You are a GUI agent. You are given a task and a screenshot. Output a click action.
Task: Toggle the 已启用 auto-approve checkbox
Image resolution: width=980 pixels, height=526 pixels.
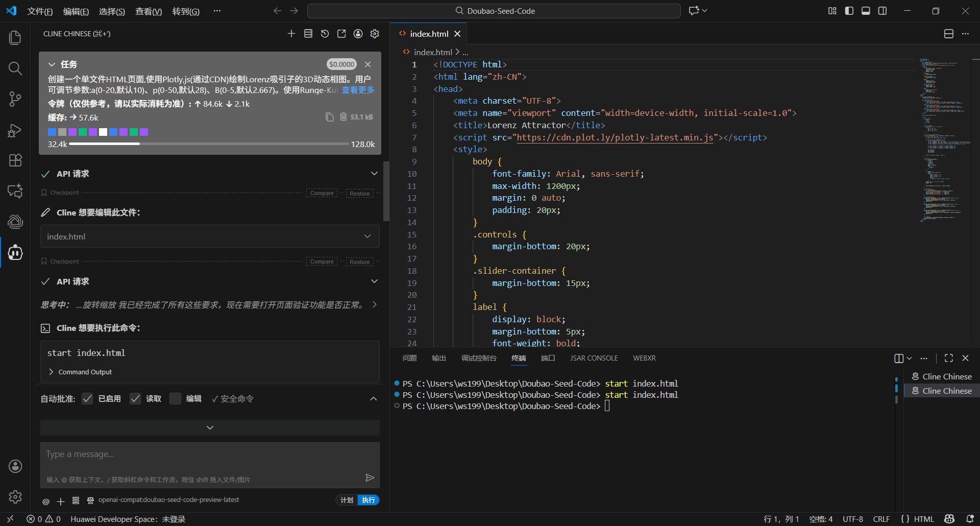click(88, 399)
